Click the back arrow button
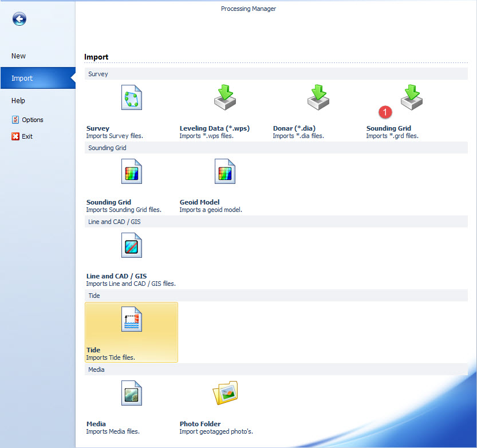This screenshot has width=477, height=448. (19, 20)
